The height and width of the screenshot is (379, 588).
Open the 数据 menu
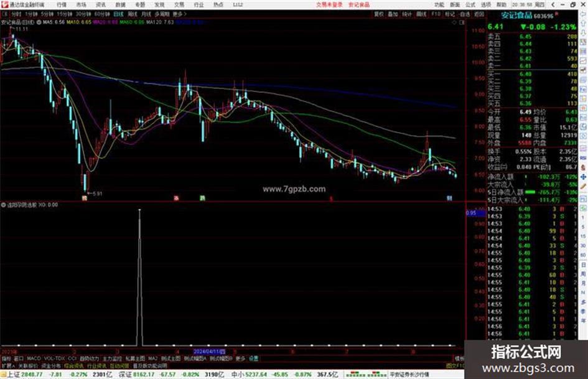pos(120,5)
